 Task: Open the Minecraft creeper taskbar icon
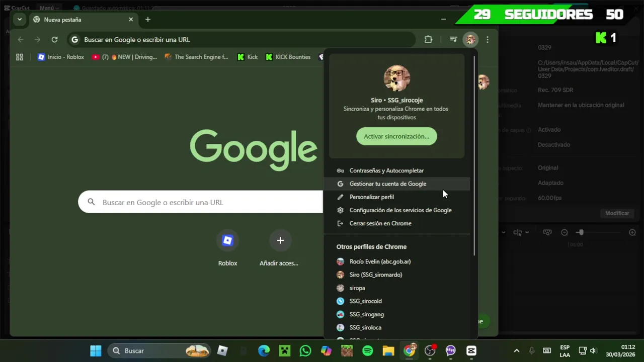tap(285, 350)
